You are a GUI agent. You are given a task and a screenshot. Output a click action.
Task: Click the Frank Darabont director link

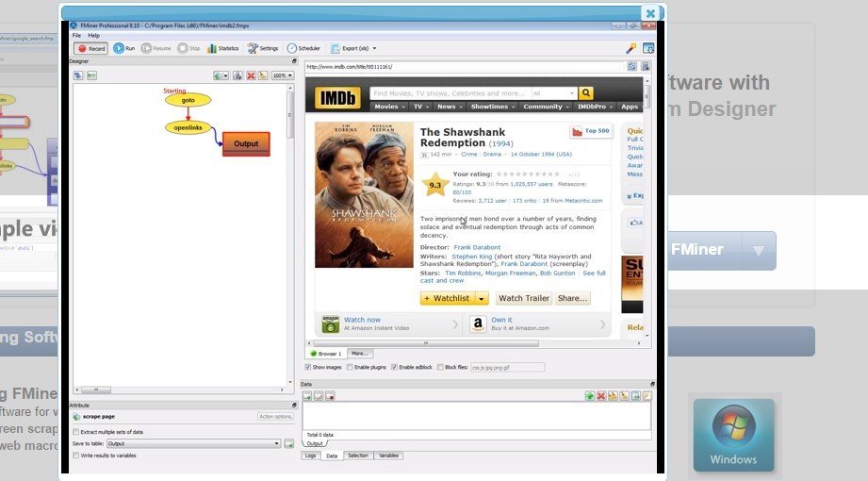click(477, 247)
